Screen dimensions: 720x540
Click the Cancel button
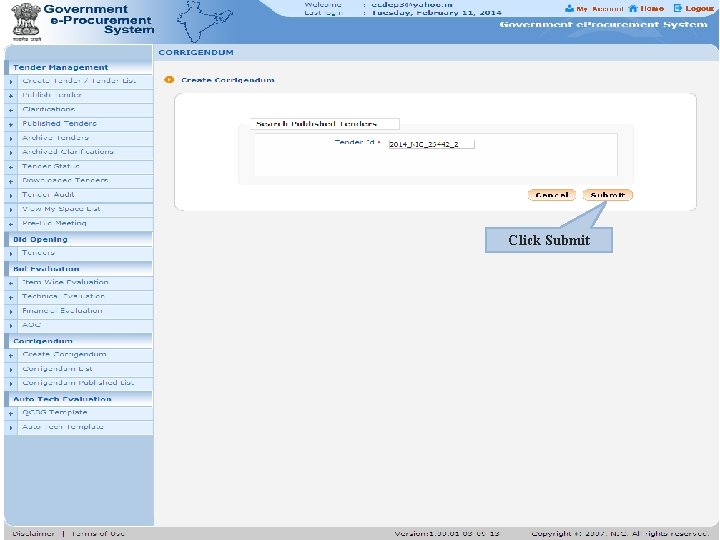[x=551, y=195]
